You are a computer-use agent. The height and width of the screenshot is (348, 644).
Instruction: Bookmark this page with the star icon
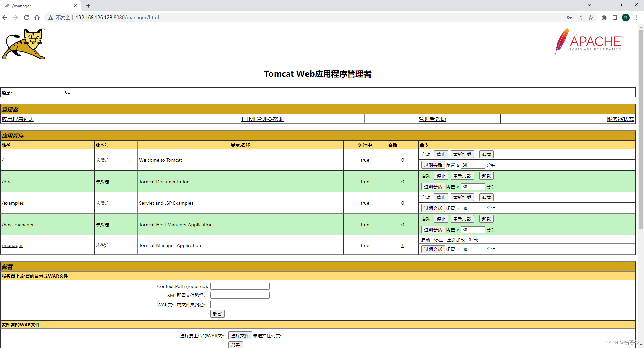(591, 18)
